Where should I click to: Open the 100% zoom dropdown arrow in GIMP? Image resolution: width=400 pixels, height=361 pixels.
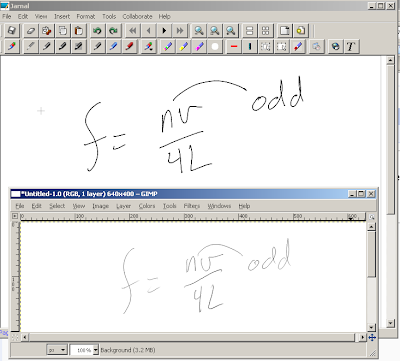pos(96,350)
